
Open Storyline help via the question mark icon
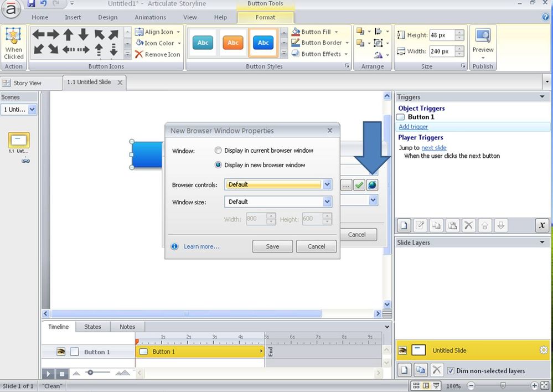tap(545, 17)
